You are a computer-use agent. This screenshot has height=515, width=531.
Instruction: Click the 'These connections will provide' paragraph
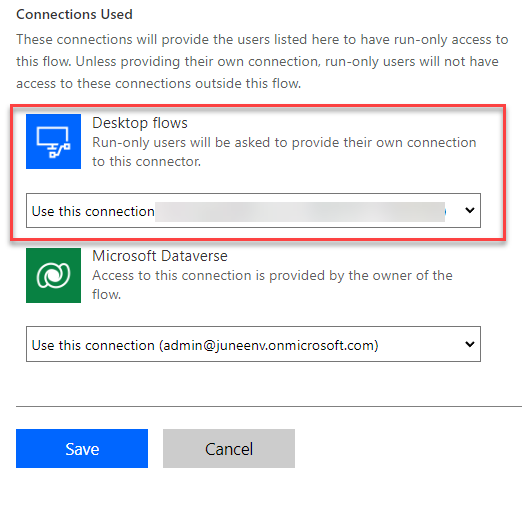click(x=262, y=61)
